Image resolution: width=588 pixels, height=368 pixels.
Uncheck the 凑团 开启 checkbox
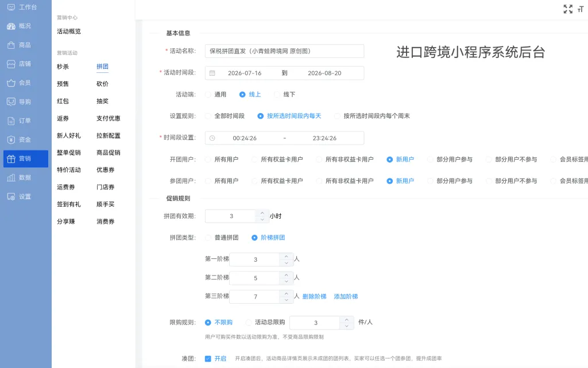click(208, 359)
